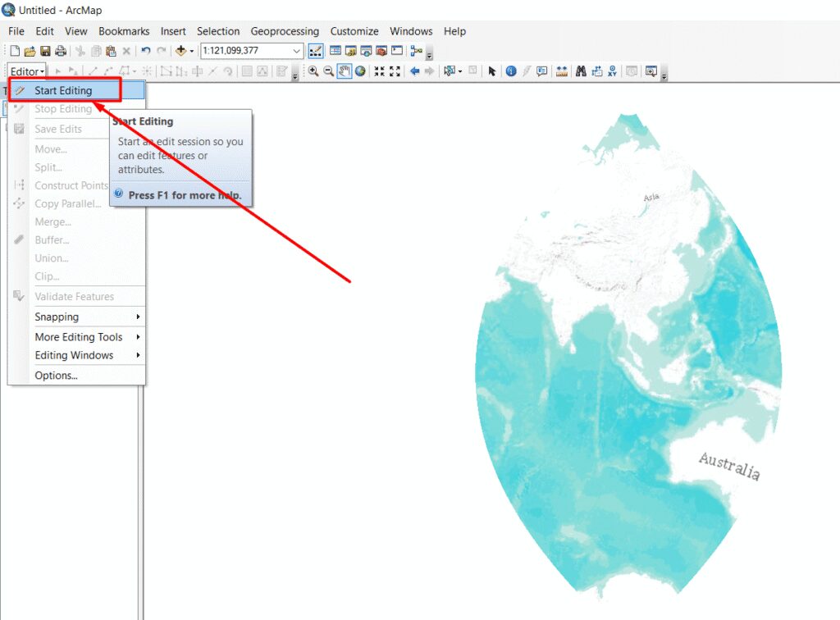Screen dimensions: 840x620
Task: Click the Find binoculars icon
Action: coord(581,71)
